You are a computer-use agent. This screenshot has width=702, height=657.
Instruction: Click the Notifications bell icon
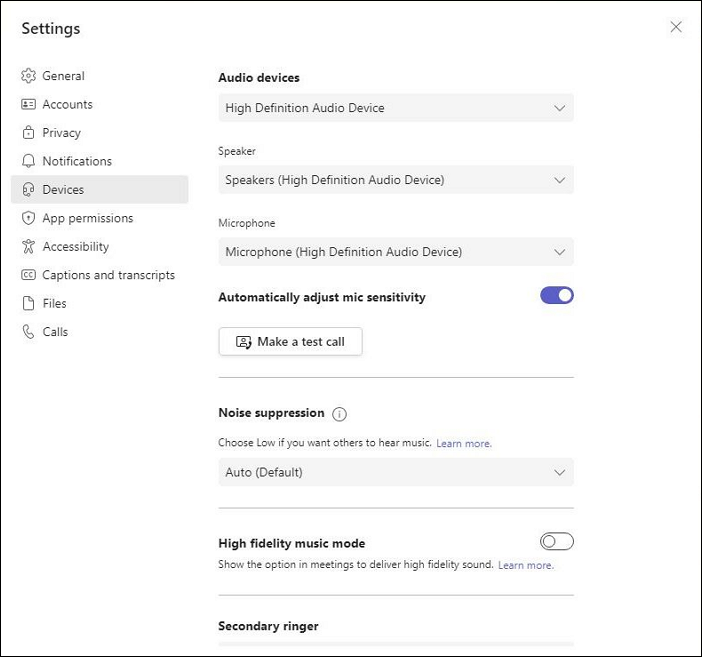(x=28, y=161)
